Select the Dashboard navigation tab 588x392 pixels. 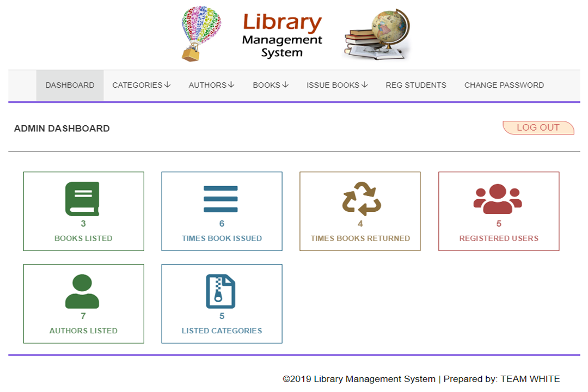click(70, 85)
